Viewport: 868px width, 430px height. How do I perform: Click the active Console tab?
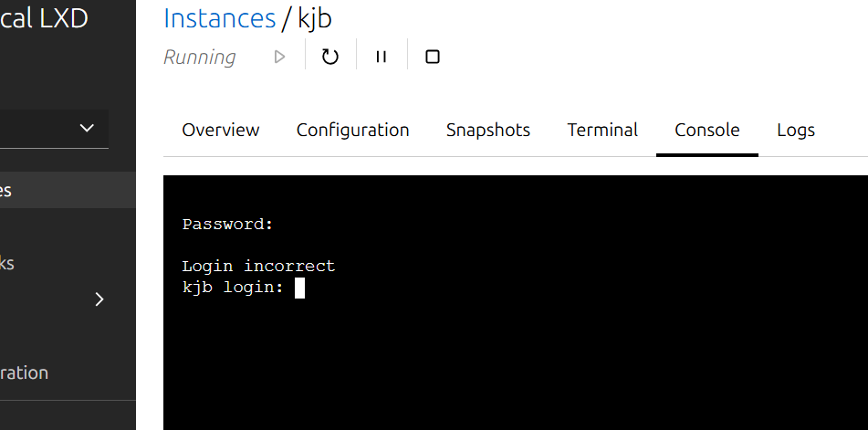coord(707,130)
